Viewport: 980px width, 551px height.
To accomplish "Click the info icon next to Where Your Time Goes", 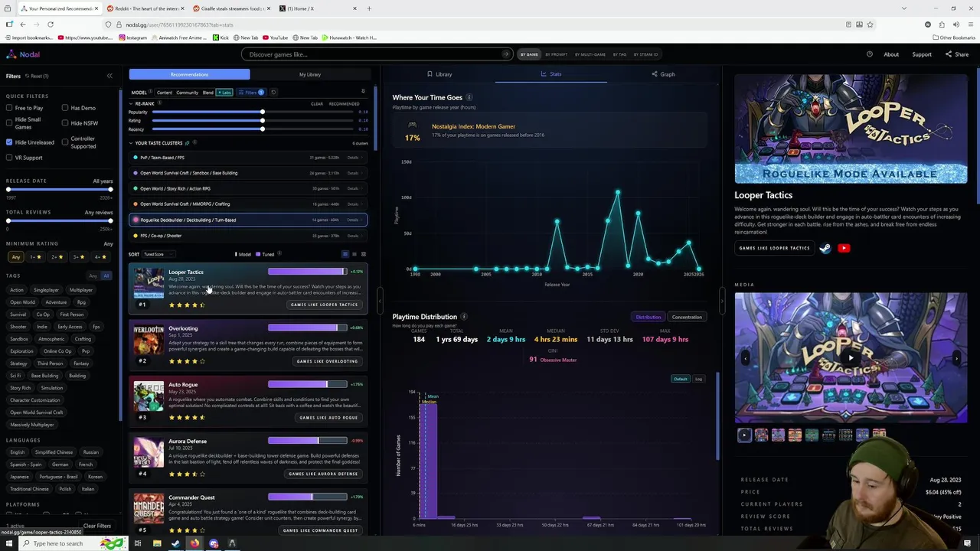I will tap(469, 98).
